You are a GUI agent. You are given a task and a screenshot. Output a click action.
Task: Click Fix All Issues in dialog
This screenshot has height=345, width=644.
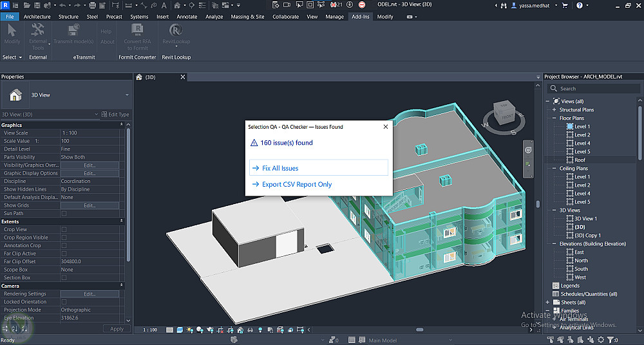click(280, 168)
